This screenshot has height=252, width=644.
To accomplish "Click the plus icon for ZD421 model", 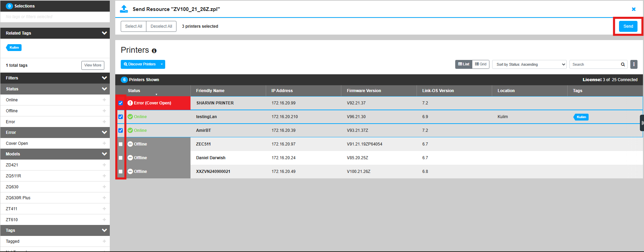I will click(104, 165).
